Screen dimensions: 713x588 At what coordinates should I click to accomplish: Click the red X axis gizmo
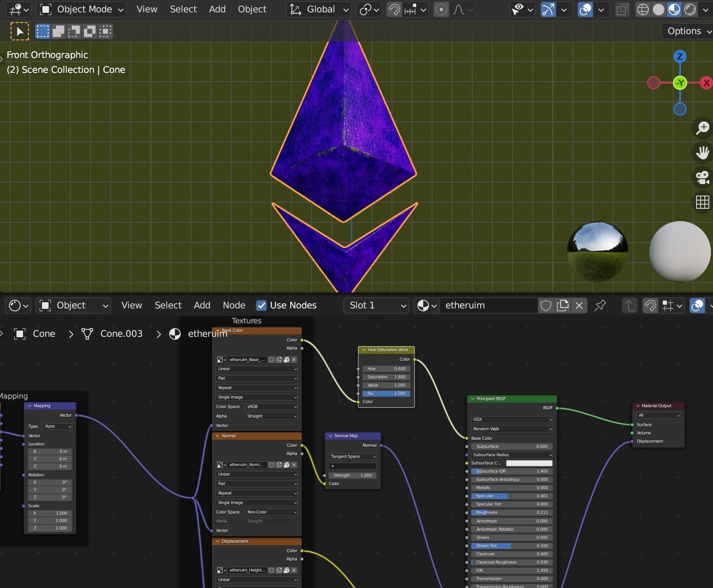(x=706, y=83)
